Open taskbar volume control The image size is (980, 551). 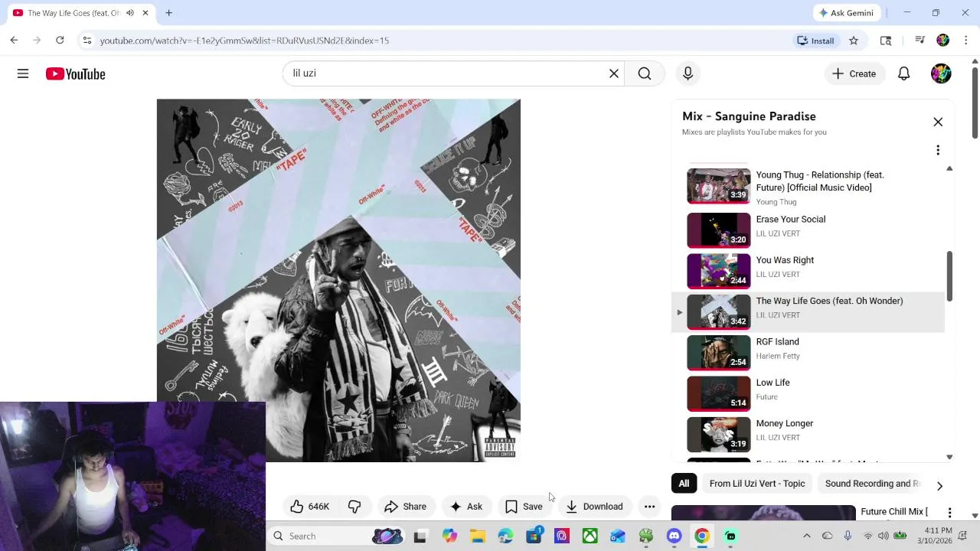pos(884,536)
